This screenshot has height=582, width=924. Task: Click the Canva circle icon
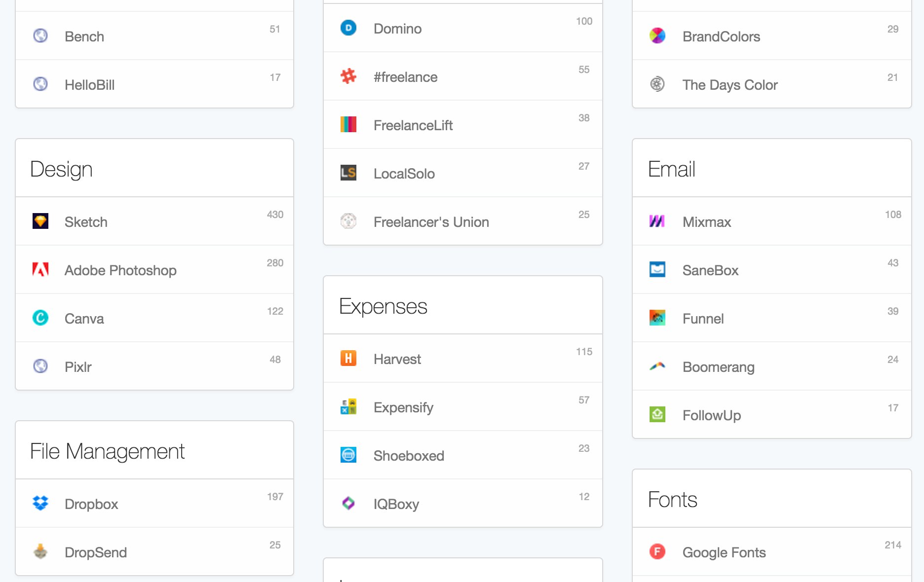pos(40,318)
